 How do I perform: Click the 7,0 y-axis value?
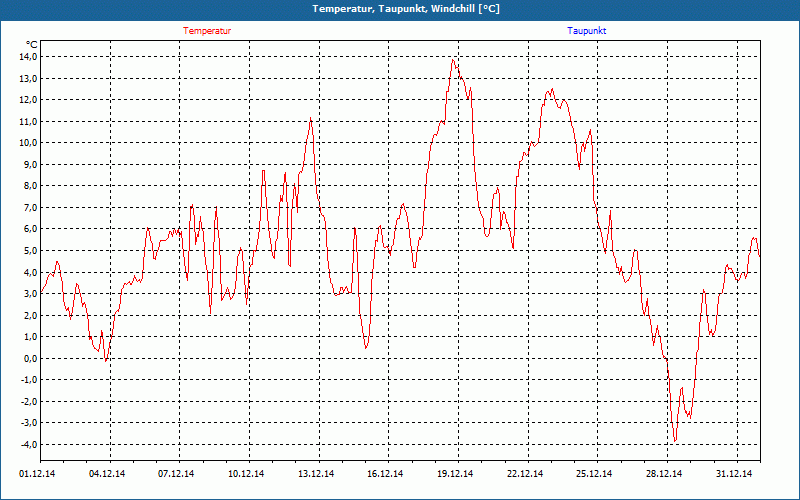31,207
